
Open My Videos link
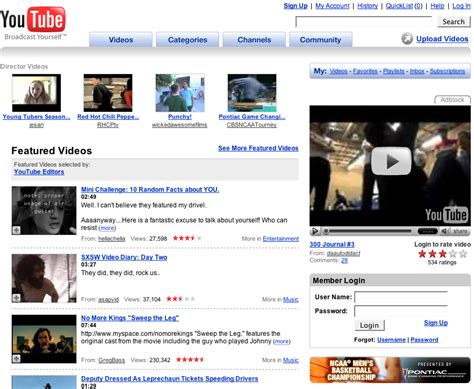coord(338,71)
